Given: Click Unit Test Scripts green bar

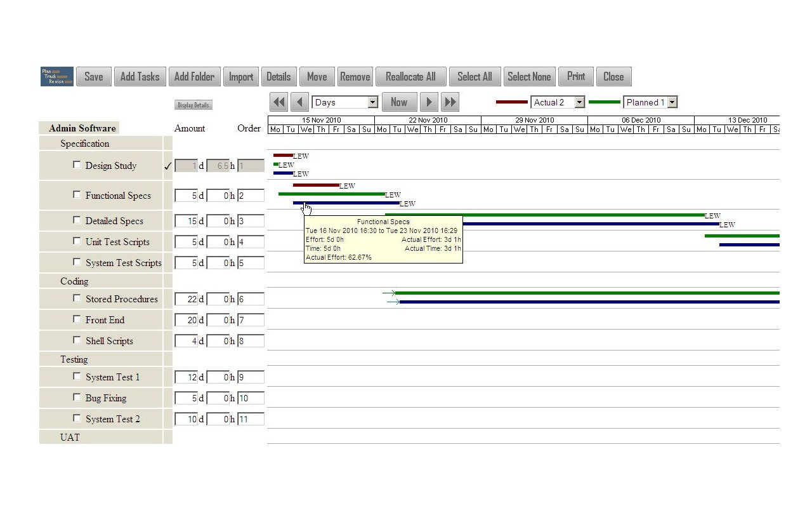Looking at the screenshot, I should pos(742,236).
